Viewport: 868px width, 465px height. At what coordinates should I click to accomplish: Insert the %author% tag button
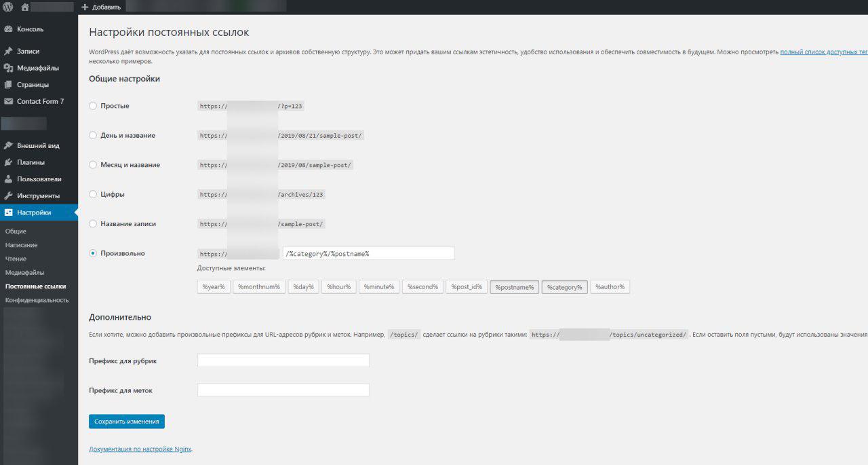[610, 287]
